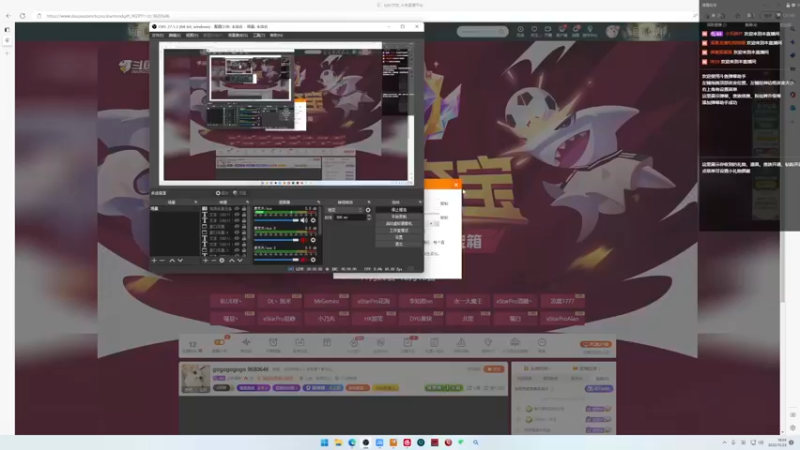Open the transition settings gear beside the transition dropdown

[x=368, y=210]
